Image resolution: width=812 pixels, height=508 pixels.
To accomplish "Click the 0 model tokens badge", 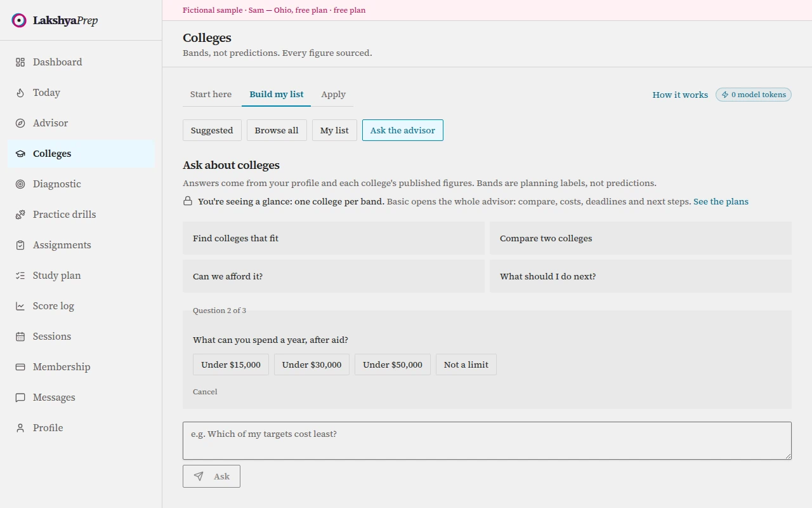I will click(754, 95).
